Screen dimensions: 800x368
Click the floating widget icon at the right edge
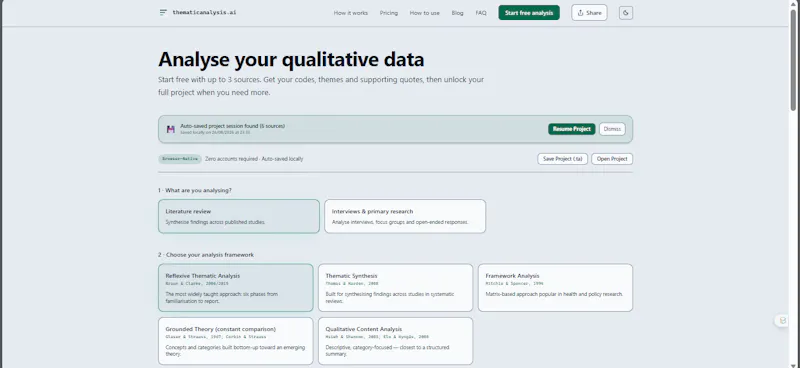tap(783, 321)
